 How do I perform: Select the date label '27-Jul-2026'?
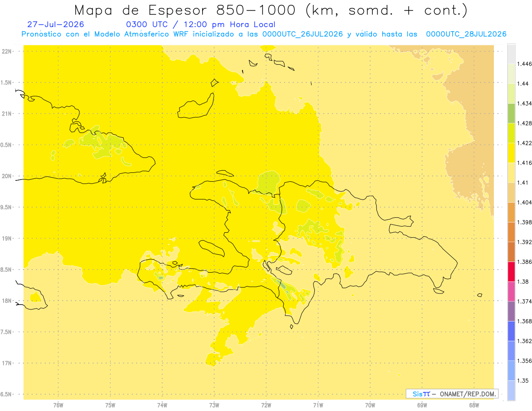tap(56, 24)
